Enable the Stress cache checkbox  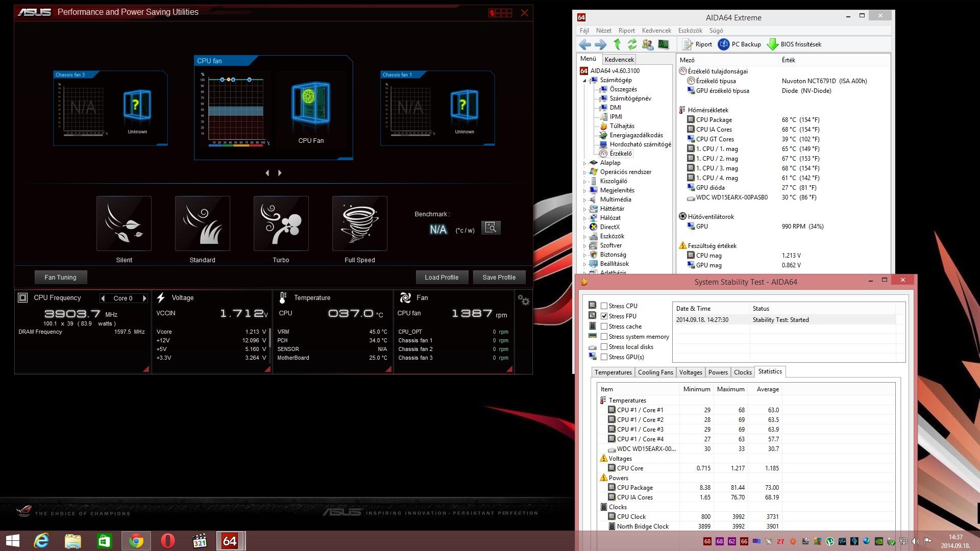click(604, 327)
